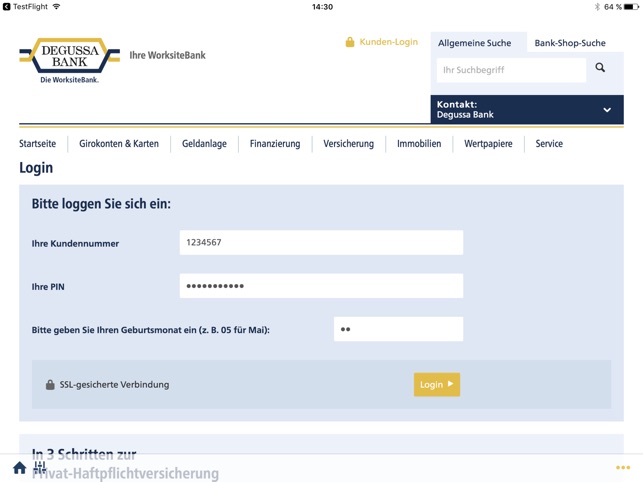Open the sliders settings icon in bottom bar
643x482 pixels.
(x=40, y=467)
